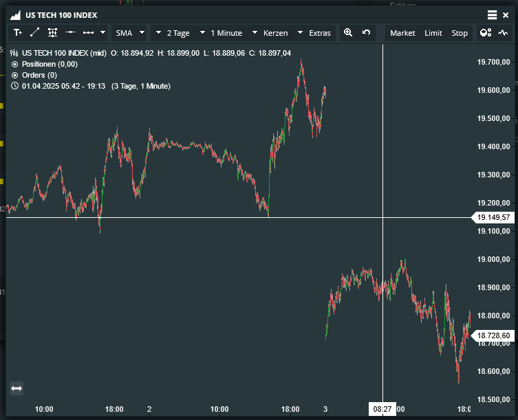The image size is (518, 420).
Task: Click the Market order button
Action: click(402, 32)
